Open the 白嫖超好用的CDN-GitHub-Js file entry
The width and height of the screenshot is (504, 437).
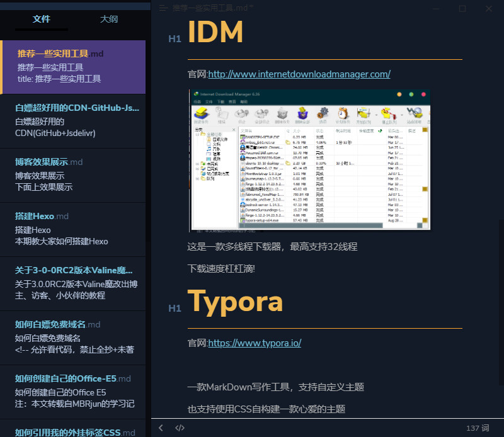pyautogui.click(x=74, y=121)
